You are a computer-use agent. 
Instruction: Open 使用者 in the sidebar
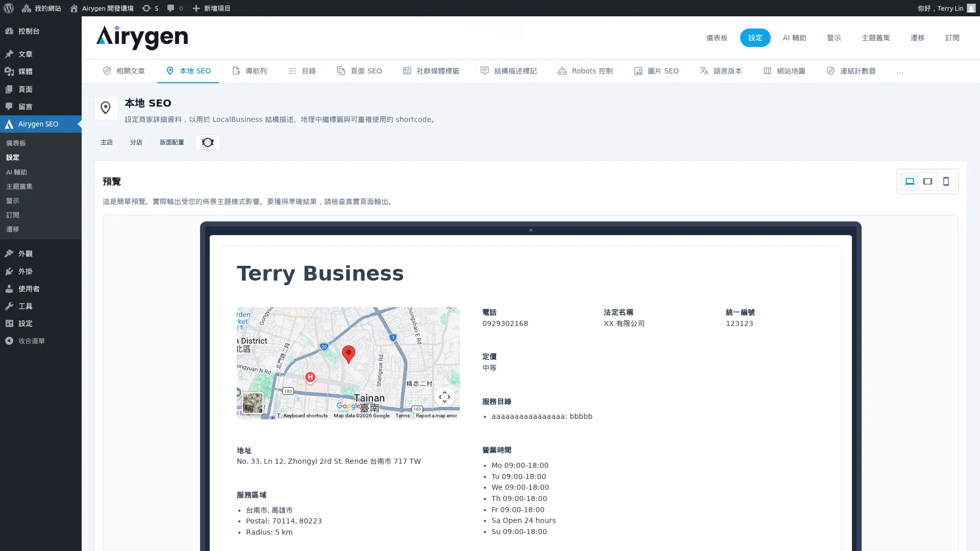point(41,289)
